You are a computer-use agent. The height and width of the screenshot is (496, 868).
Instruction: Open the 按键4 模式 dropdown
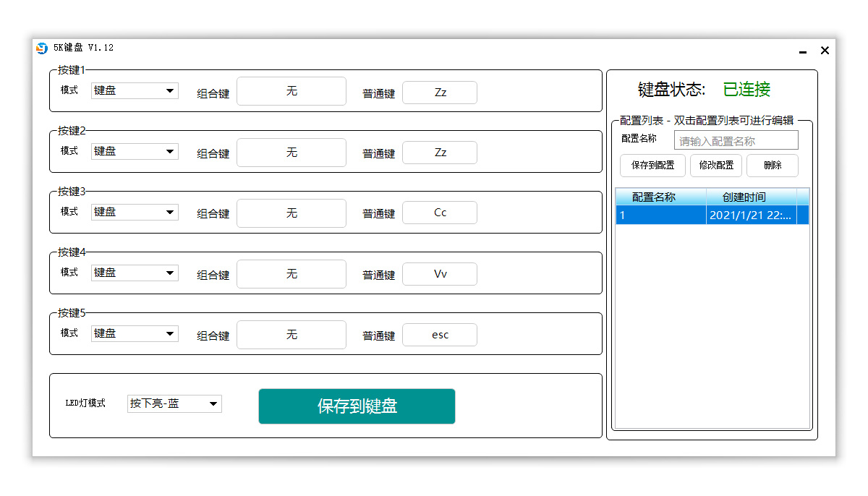click(x=134, y=273)
